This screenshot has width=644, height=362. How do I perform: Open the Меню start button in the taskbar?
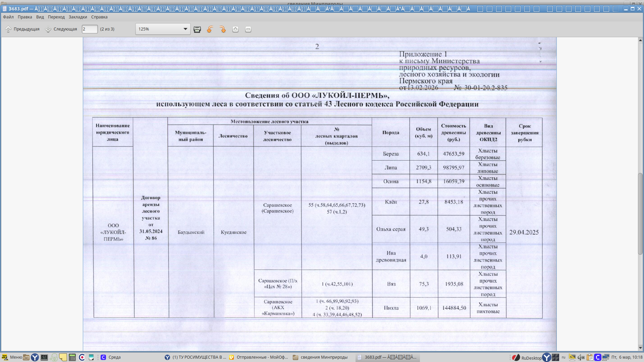click(12, 357)
